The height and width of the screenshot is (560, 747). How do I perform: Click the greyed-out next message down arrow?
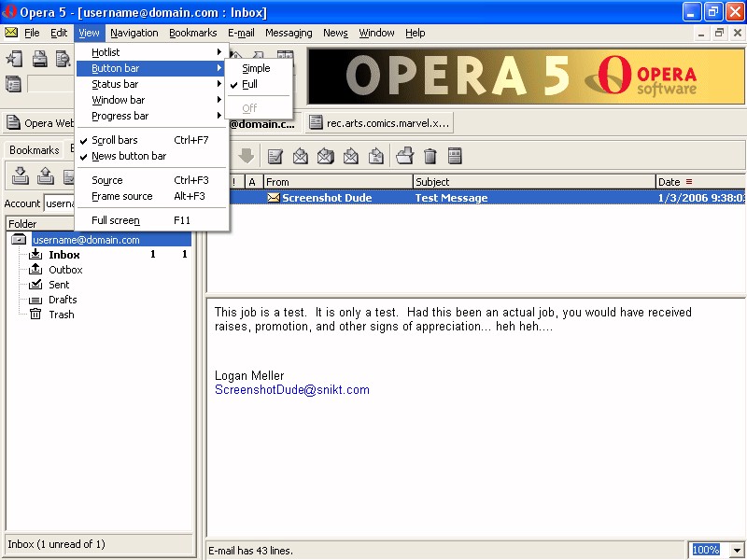click(247, 156)
